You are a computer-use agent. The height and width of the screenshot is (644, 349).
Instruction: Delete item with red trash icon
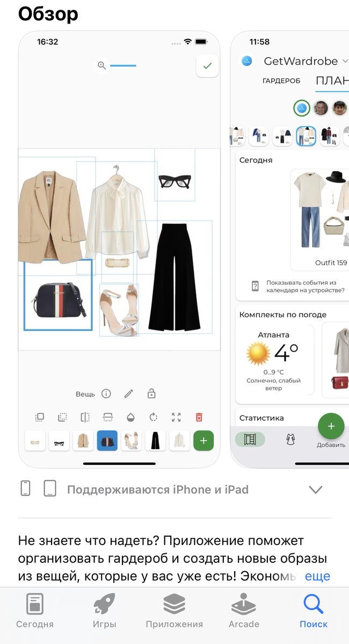click(199, 417)
